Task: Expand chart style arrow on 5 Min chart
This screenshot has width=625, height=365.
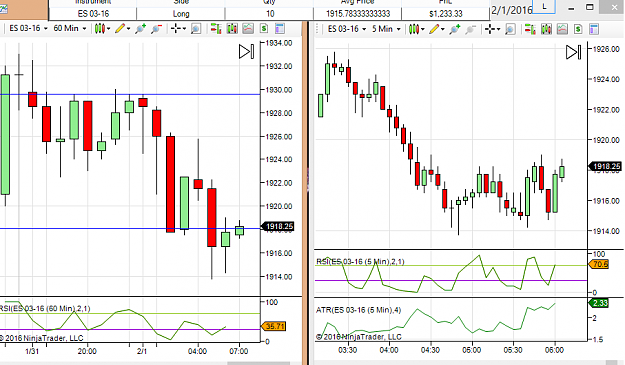Action: 423,29
